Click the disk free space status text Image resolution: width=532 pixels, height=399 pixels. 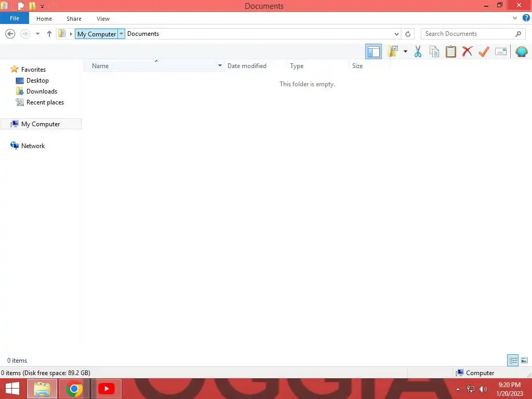[46, 373]
